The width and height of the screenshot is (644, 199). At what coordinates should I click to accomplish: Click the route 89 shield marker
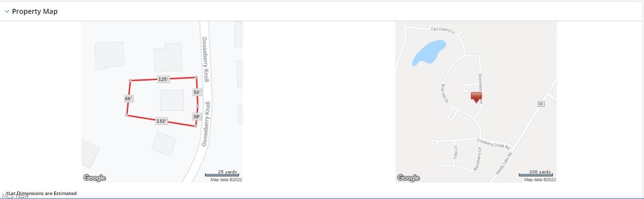(541, 104)
